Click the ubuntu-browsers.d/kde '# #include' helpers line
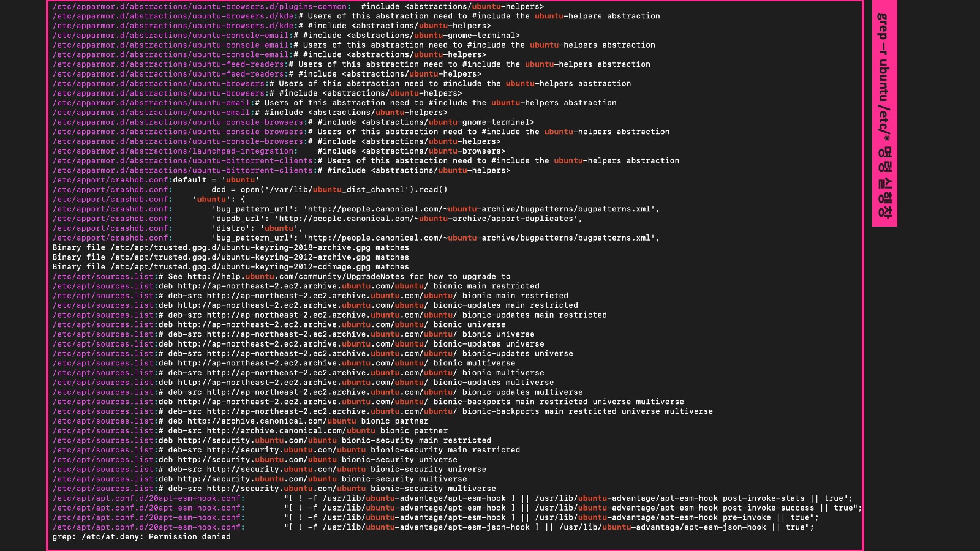Viewport: 980px width, 551px height. [x=272, y=26]
